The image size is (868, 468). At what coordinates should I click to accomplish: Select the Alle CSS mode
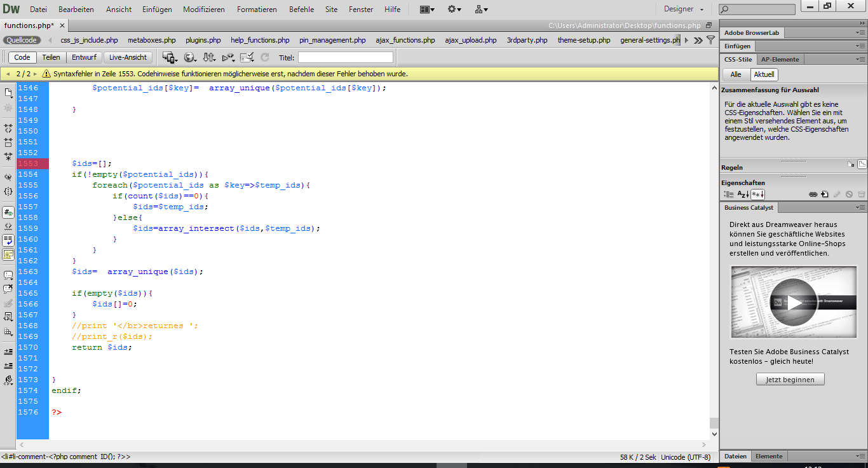736,74
